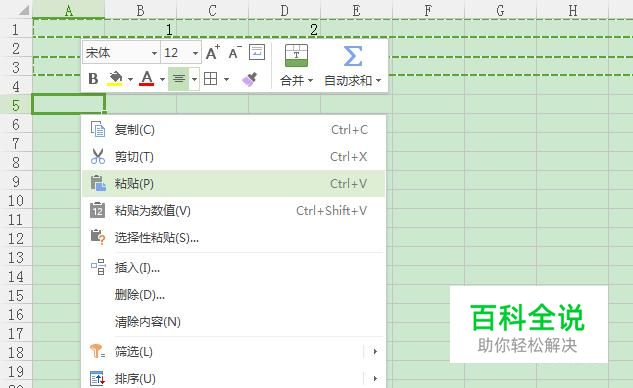Click the Filter funnel icon
Image resolution: width=633 pixels, height=388 pixels.
point(98,351)
